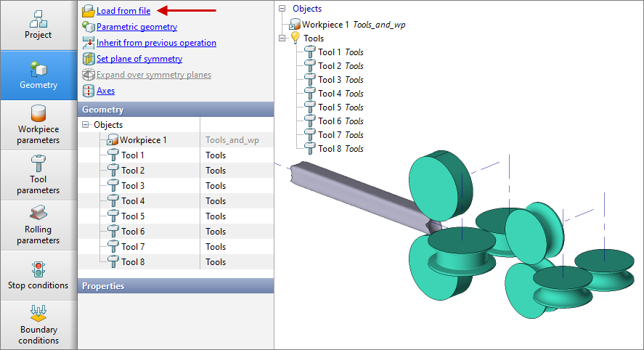This screenshot has width=644, height=350.
Task: Click the Load from file link
Action: (123, 11)
